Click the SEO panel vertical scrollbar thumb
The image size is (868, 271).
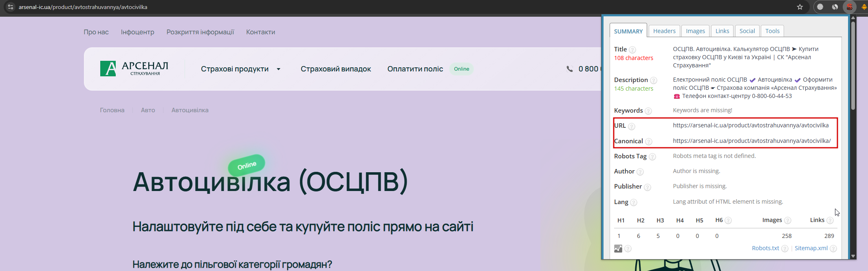(853, 65)
